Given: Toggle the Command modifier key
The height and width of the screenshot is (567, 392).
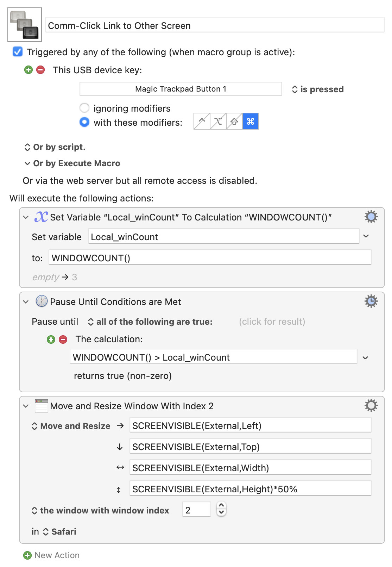Looking at the screenshot, I should (x=251, y=121).
